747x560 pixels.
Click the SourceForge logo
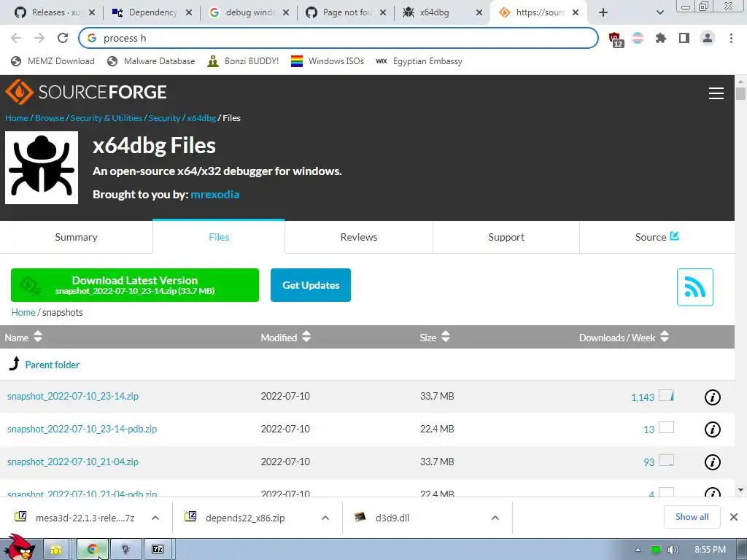[86, 92]
